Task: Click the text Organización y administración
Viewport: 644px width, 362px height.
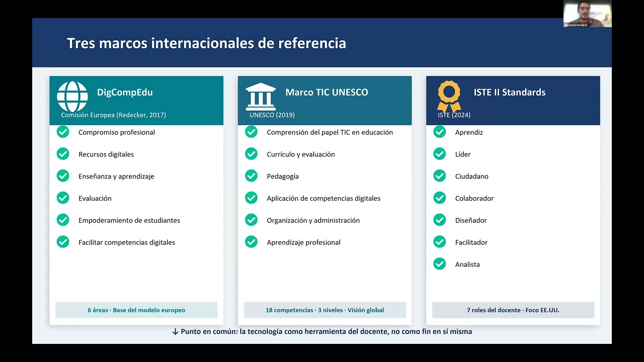Action: point(313,220)
